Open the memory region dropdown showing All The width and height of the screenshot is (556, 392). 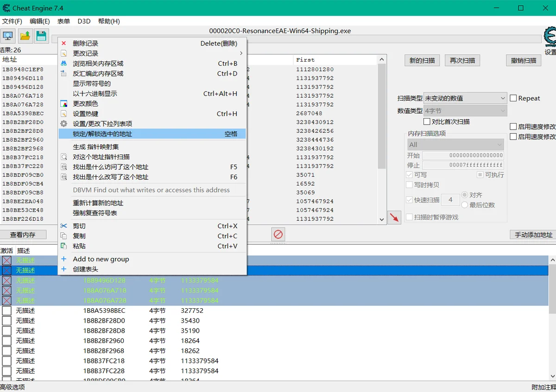click(x=455, y=144)
